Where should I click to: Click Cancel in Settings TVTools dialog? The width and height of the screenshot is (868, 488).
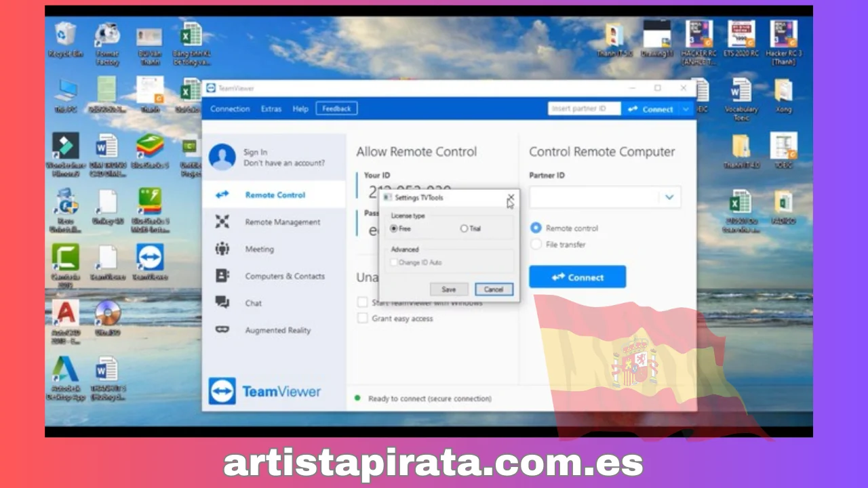[494, 289]
